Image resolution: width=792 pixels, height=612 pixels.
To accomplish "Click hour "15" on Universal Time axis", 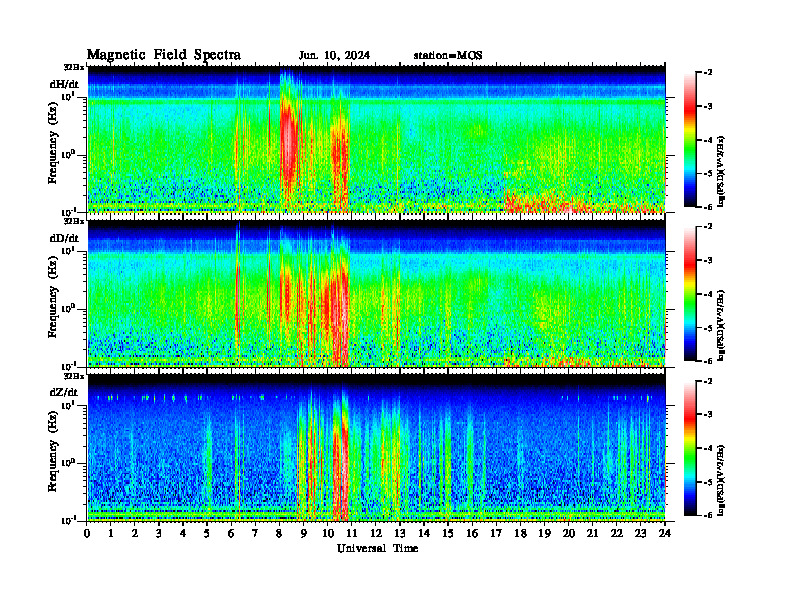I will pyautogui.click(x=448, y=534).
